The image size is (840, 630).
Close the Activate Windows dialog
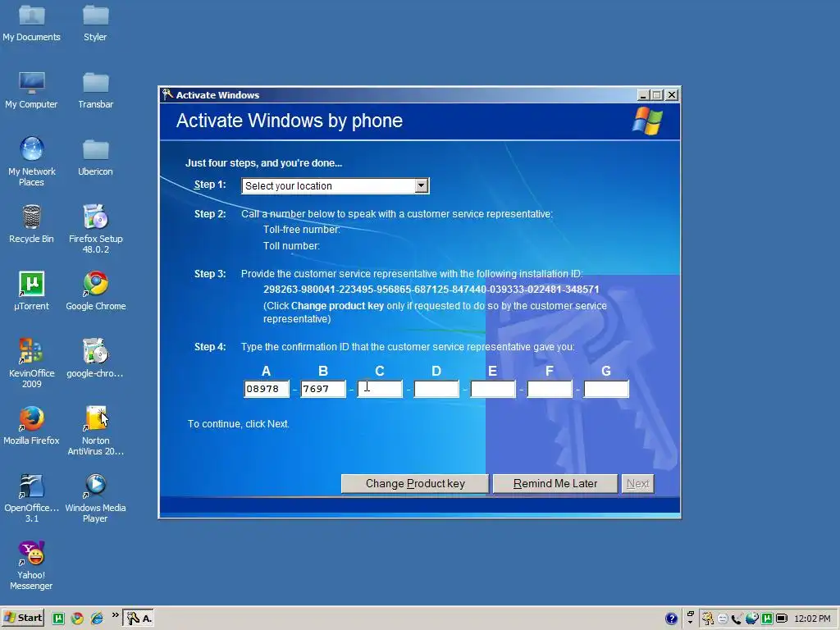tap(671, 95)
